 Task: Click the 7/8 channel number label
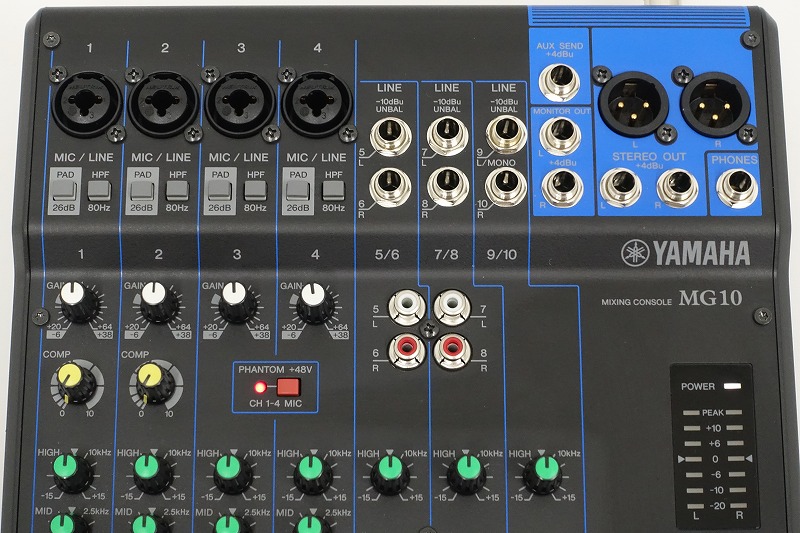[446, 254]
